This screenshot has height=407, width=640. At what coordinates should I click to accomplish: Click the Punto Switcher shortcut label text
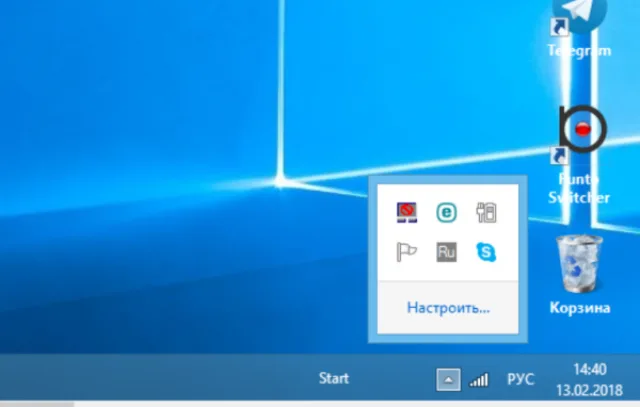(x=579, y=189)
